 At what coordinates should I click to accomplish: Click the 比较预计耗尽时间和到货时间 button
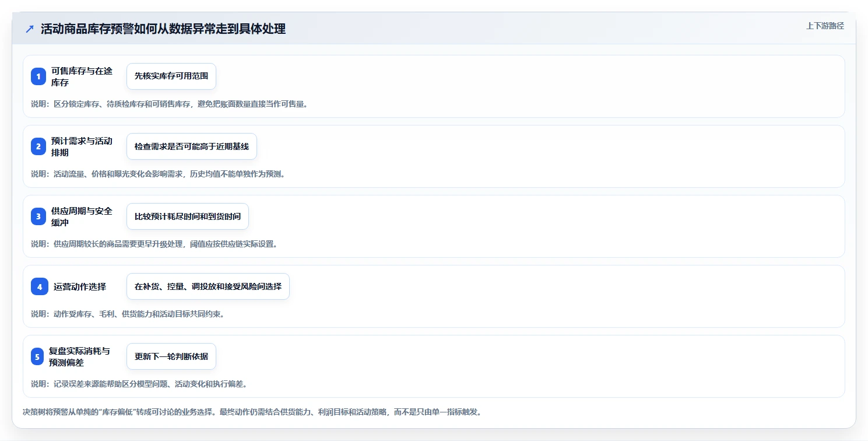pos(188,216)
